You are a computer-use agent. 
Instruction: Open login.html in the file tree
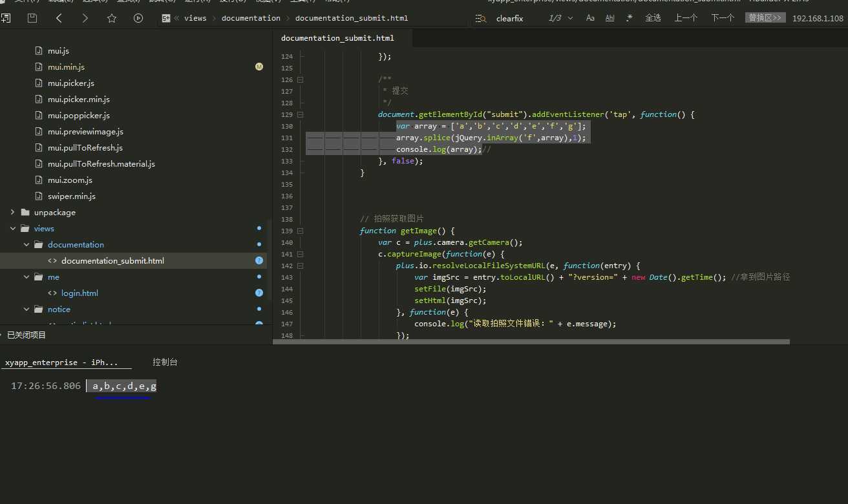click(79, 293)
